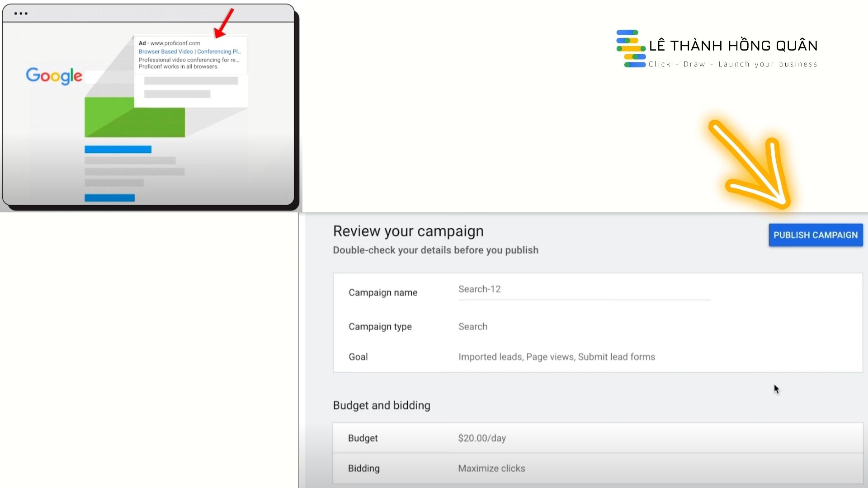Click the www.proficonf.com ad URL
Image resolution: width=868 pixels, height=488 pixels.
coord(175,43)
